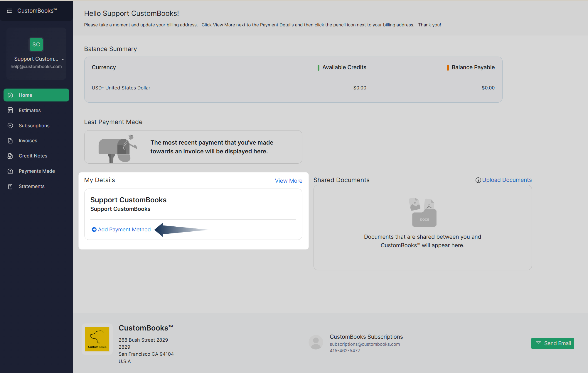Click the Upload Documents link
Viewport: 588px width, 373px height.
507,180
